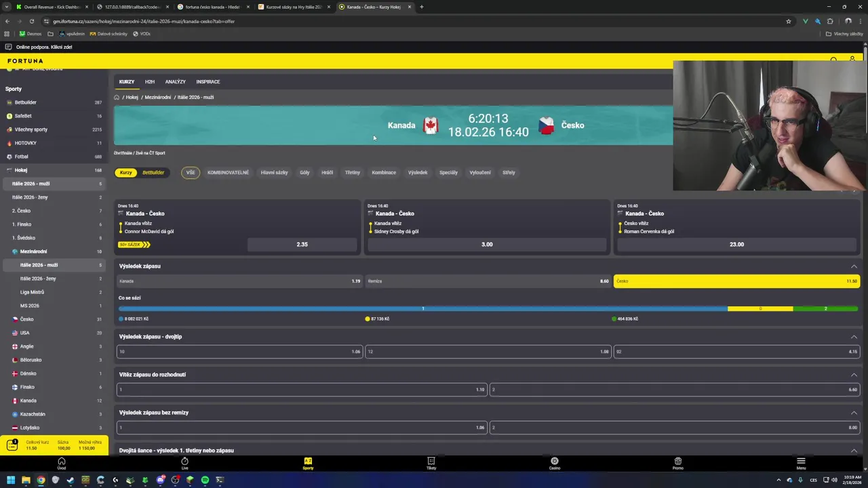Select Remíza odds 8.60 bet

488,281
